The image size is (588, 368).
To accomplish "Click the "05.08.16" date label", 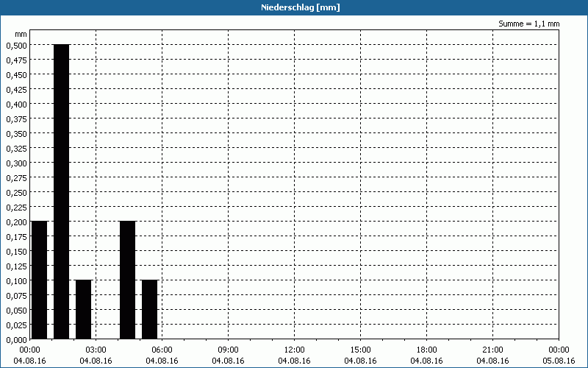I will click(x=559, y=361).
